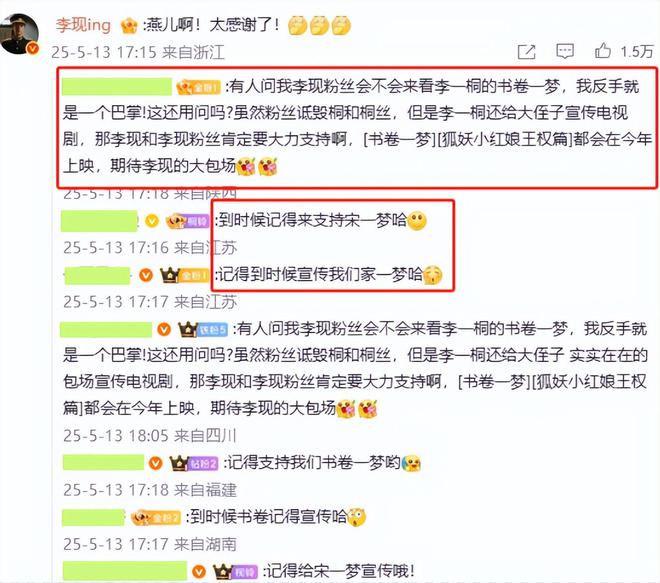Click verified badge of last commenter

click(199, 572)
